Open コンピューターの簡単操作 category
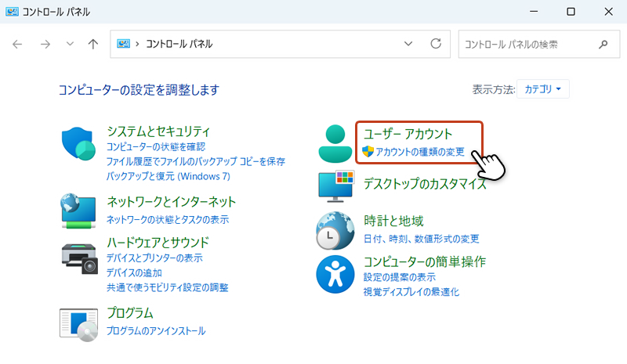The image size is (627, 364). (424, 261)
